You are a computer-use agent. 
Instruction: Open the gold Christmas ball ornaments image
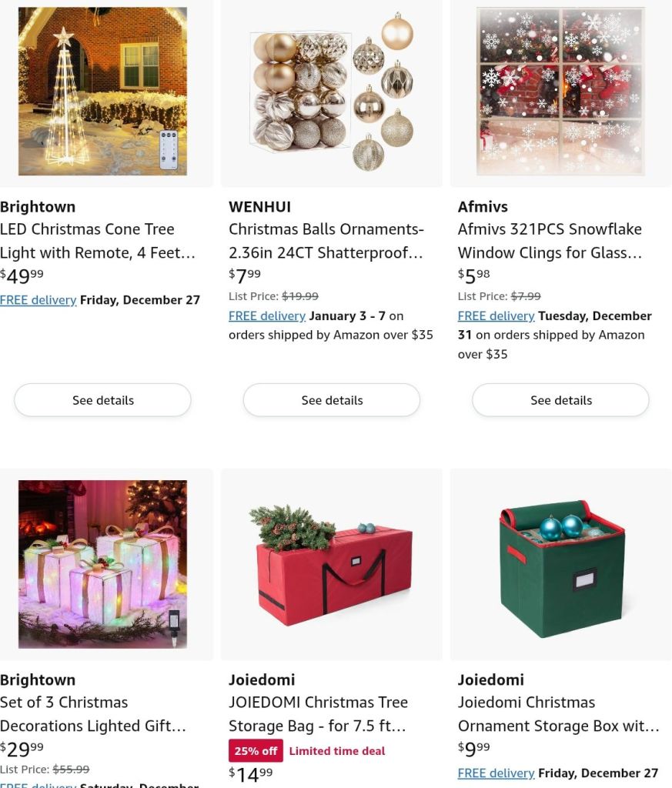click(332, 91)
